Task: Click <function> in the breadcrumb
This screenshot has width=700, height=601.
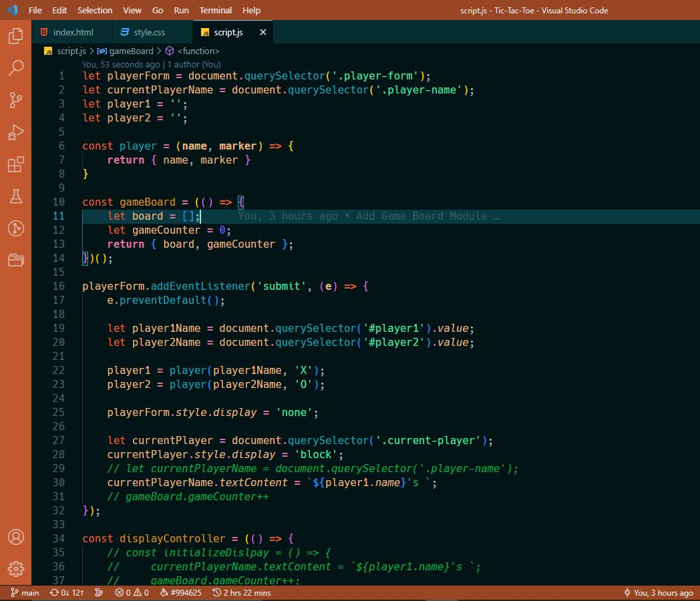Action: [198, 51]
